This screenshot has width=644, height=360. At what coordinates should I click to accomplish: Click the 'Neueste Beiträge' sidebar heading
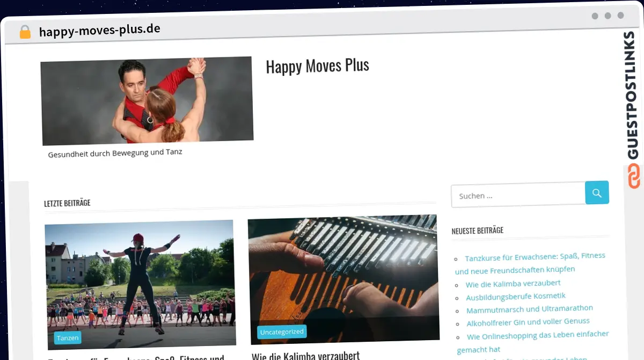[477, 230]
